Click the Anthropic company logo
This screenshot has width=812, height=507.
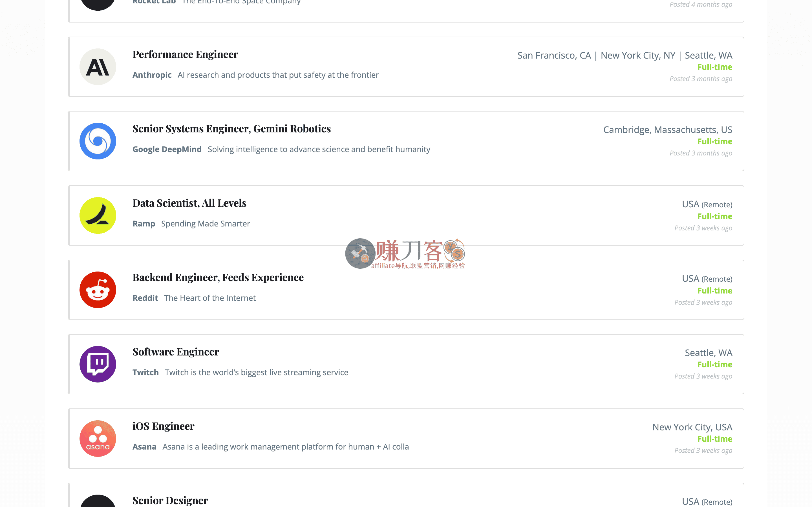[98, 67]
